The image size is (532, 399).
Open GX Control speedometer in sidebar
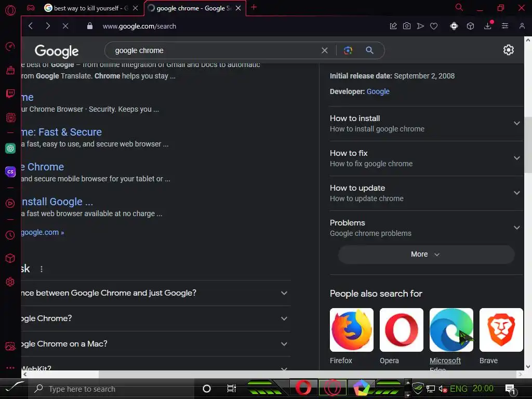(10, 46)
